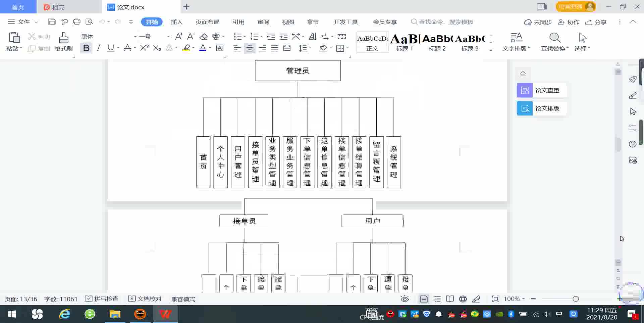Switch to outline view in the status bar

(437, 299)
